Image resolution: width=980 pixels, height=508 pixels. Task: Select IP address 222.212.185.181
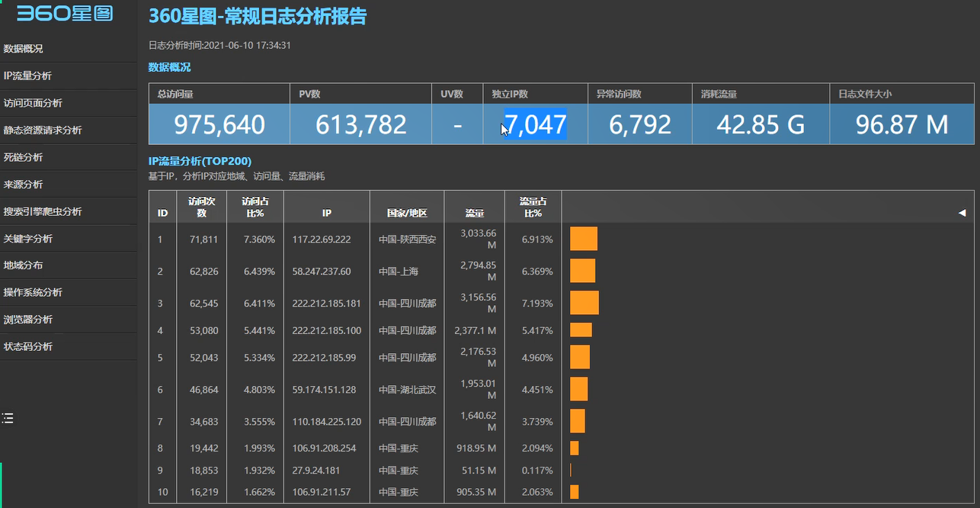(326, 304)
